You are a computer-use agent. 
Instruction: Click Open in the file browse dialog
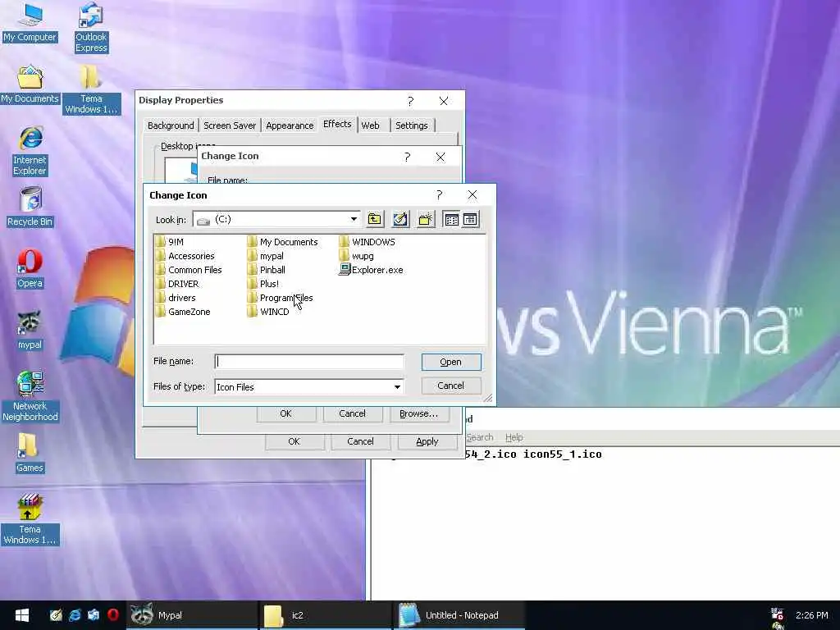451,362
